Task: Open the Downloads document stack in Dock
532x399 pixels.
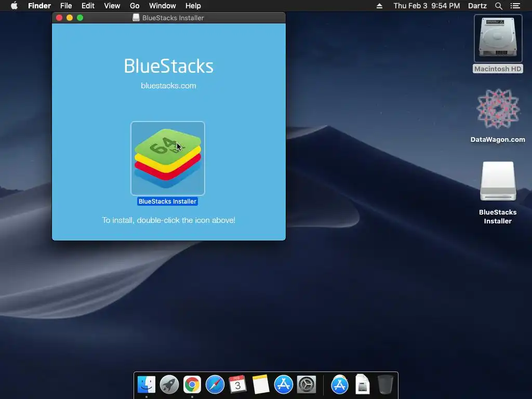Action: pyautogui.click(x=362, y=384)
